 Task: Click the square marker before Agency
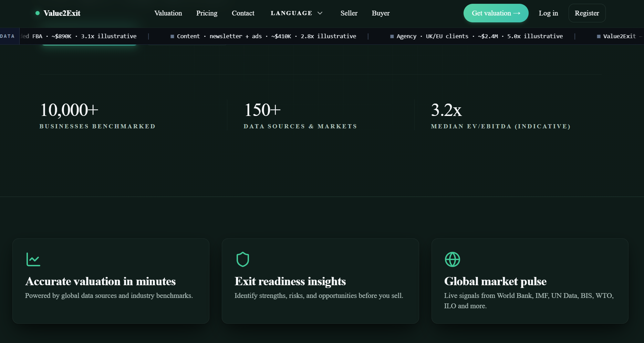(392, 36)
